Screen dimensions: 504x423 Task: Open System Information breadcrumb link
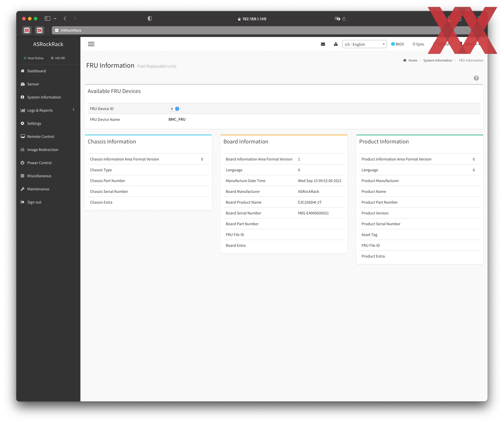tap(438, 60)
